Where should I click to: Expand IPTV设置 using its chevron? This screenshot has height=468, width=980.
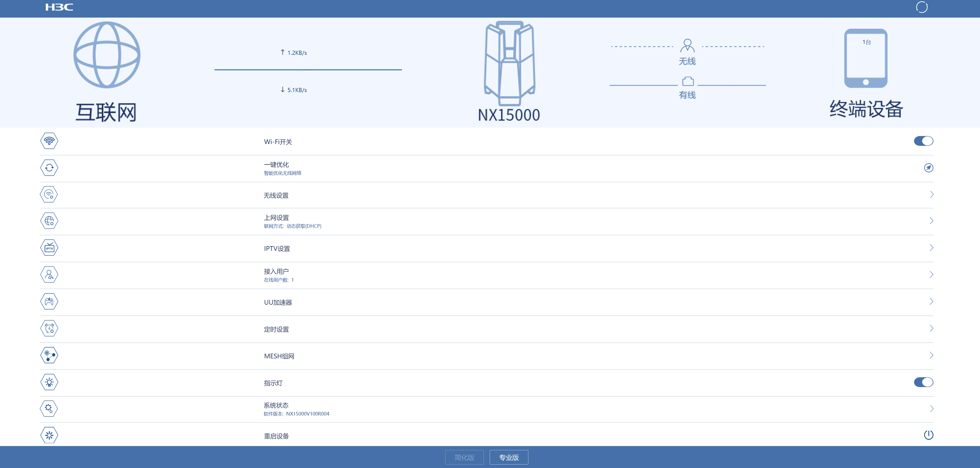pyautogui.click(x=931, y=248)
